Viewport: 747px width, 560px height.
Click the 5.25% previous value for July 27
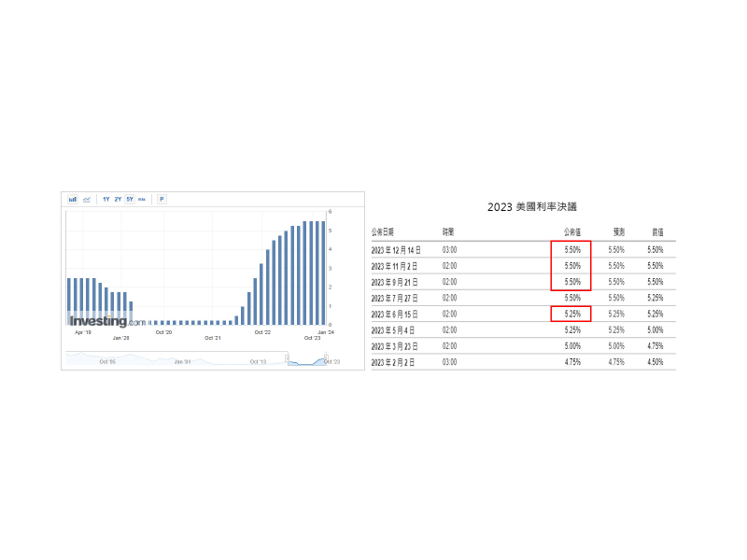[x=655, y=298]
